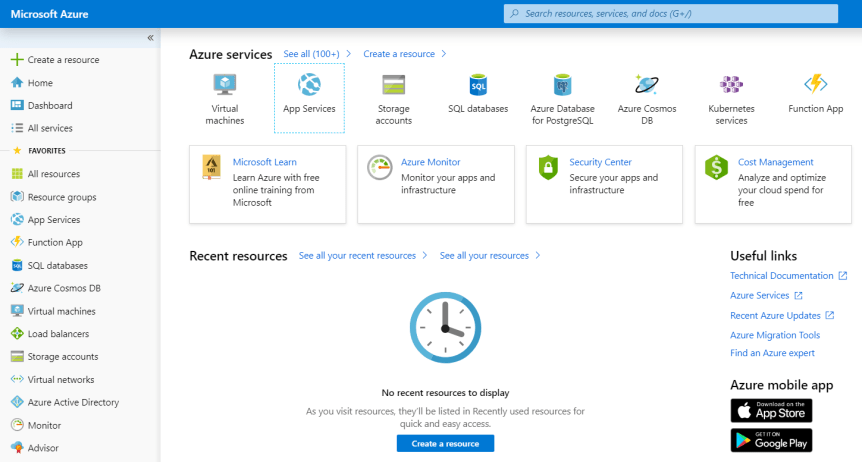Go to Azure Active Directory in sidebar
This screenshot has width=862, height=462.
click(x=72, y=402)
